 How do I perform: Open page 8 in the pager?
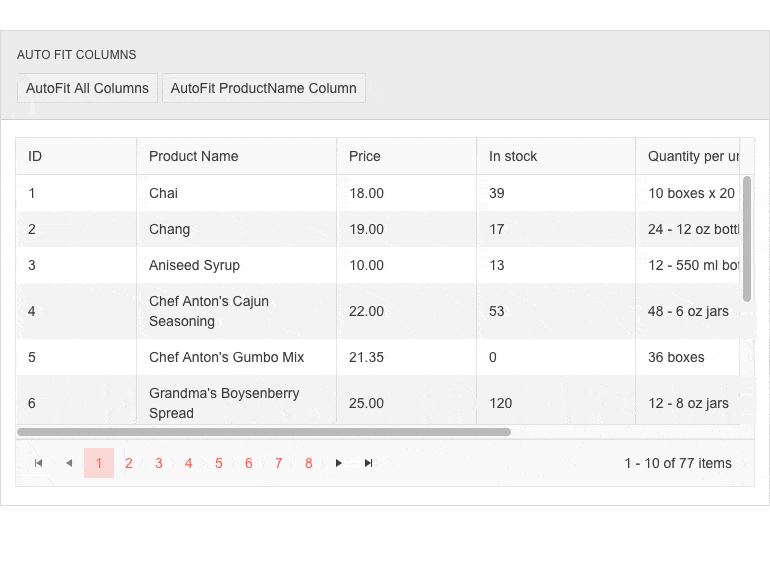308,463
